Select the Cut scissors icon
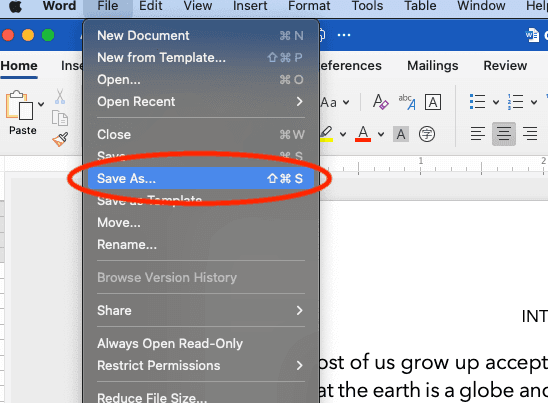Viewport: 548px width, 403px height. pos(60,96)
